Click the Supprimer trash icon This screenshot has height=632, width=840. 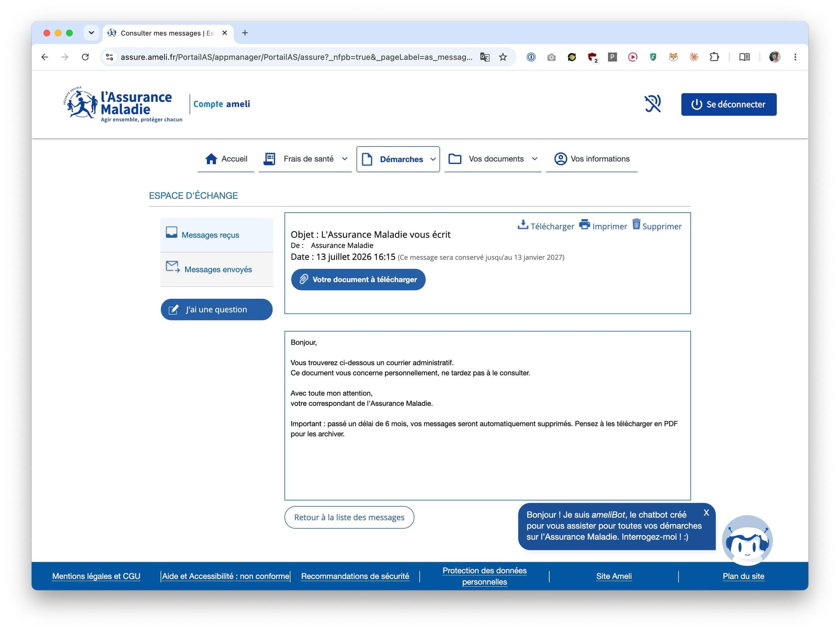pos(636,224)
